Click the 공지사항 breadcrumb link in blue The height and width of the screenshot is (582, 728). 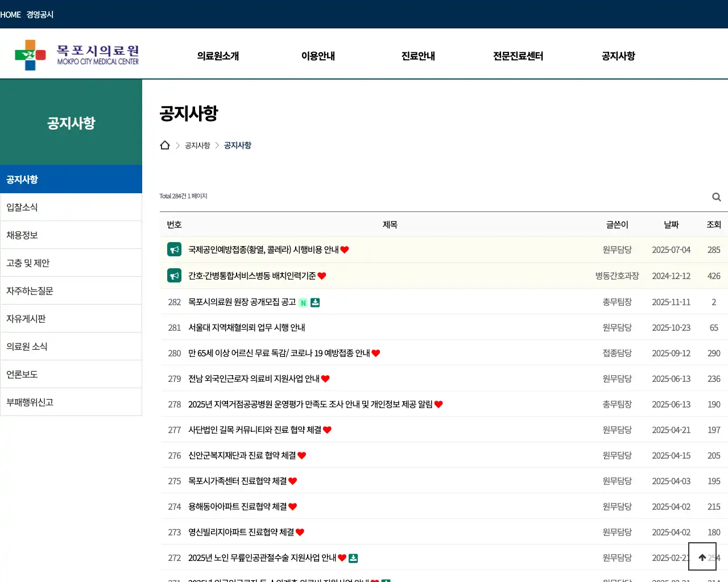[x=237, y=145]
